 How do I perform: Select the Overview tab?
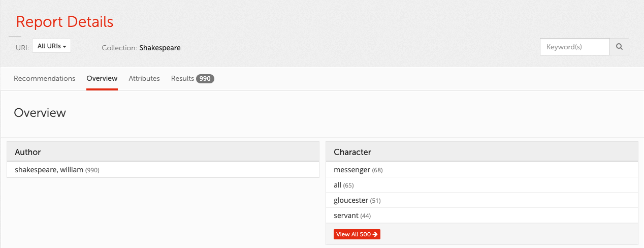[102, 78]
